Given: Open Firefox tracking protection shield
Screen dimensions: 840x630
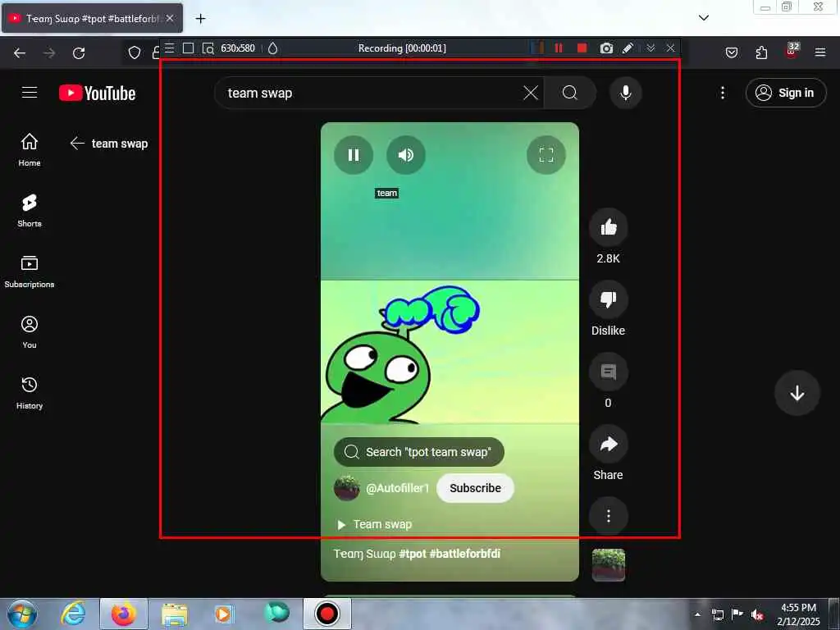Looking at the screenshot, I should click(135, 53).
